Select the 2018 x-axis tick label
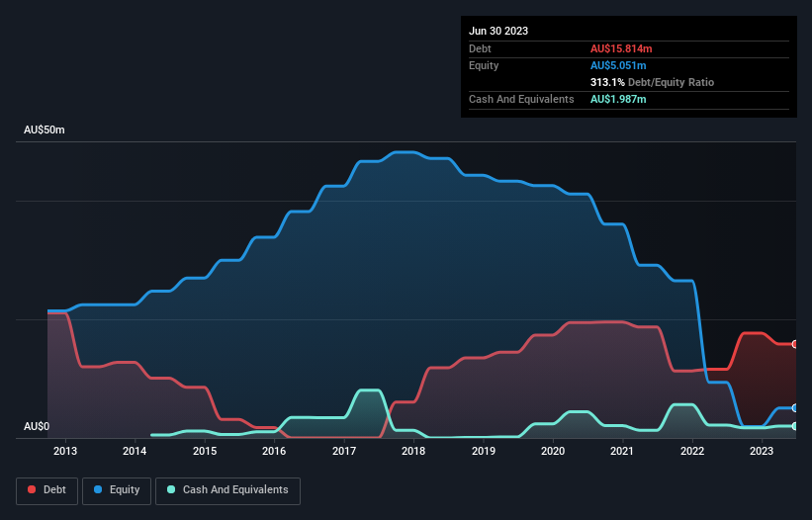Viewport: 812px width, 520px height. [x=413, y=452]
